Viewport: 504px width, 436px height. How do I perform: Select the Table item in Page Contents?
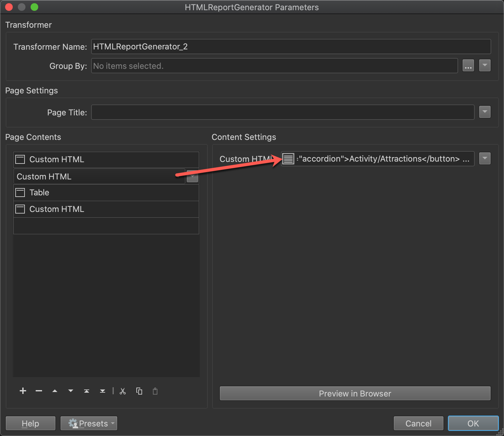click(106, 193)
